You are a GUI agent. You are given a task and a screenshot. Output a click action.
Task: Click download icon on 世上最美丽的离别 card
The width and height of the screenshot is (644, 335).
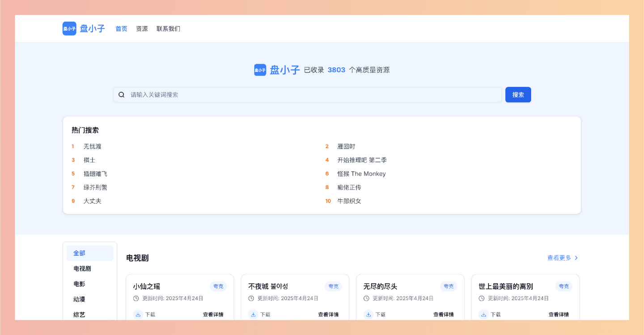(484, 315)
